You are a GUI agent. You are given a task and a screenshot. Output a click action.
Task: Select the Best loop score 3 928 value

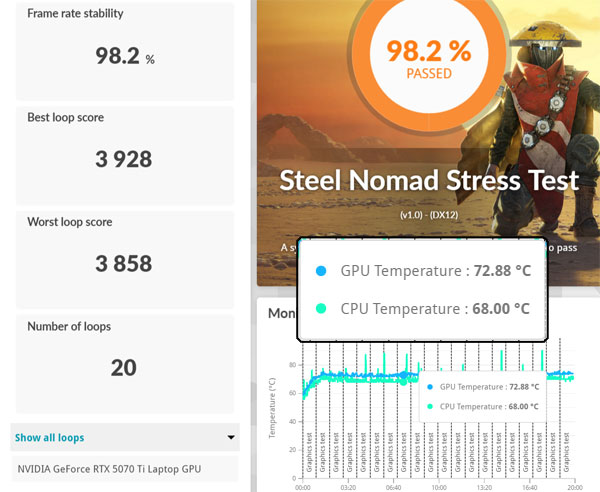(x=123, y=159)
